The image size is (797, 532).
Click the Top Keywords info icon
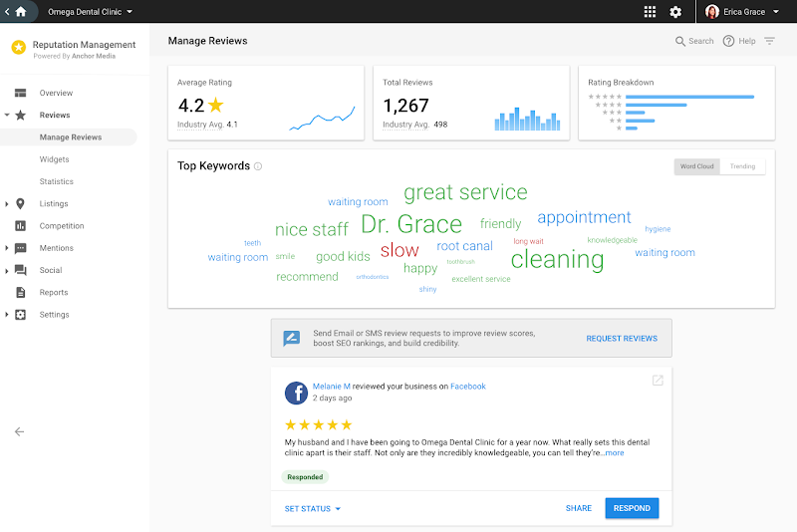(x=258, y=166)
